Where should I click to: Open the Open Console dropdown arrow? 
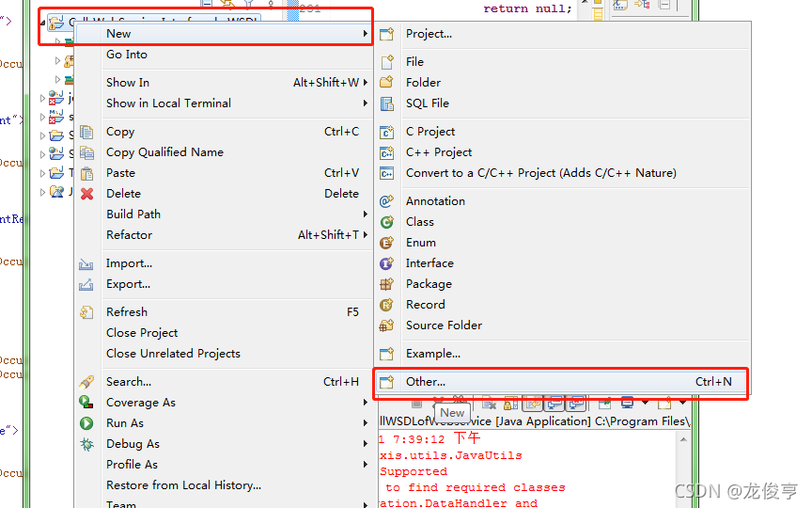tap(682, 403)
